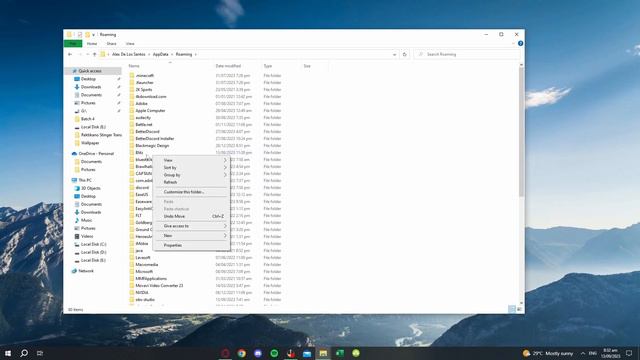640x360 pixels.
Task: Select This PC in navigation pane
Action: click(x=85, y=180)
